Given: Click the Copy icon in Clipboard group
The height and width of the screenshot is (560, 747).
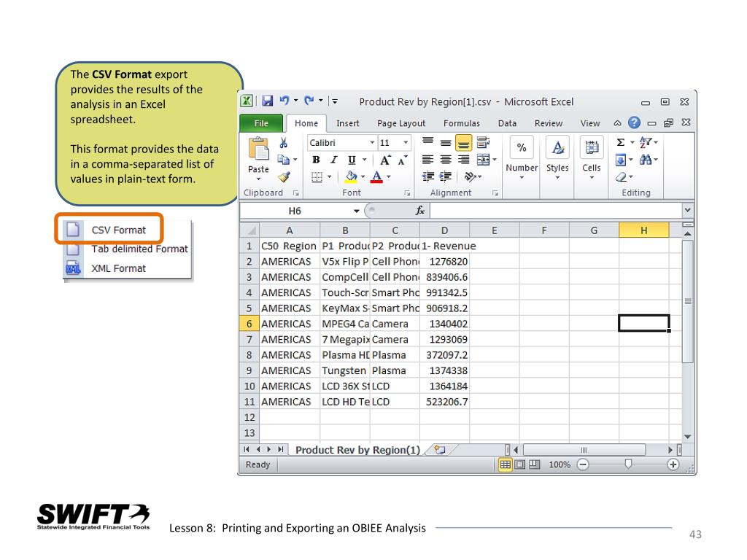Looking at the screenshot, I should click(x=284, y=160).
